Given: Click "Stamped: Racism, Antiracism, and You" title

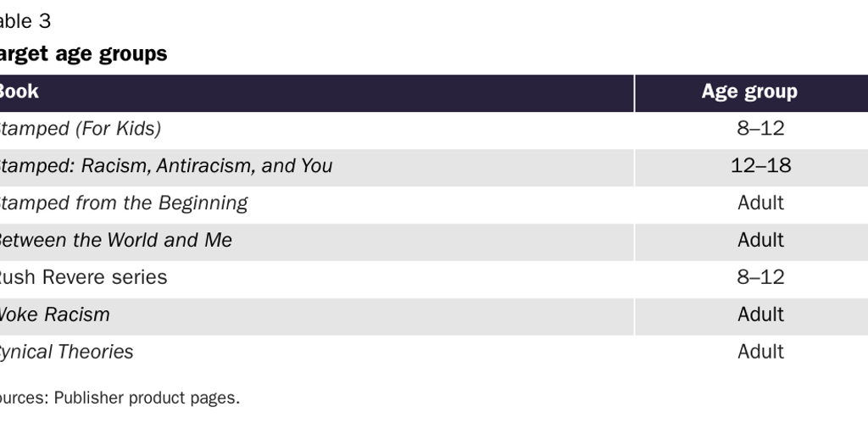Looking at the screenshot, I should (165, 166).
